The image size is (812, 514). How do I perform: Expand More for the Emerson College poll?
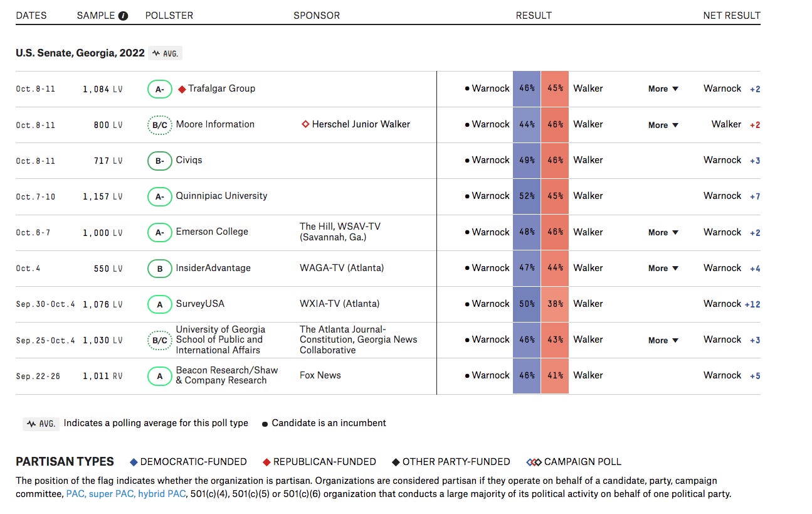click(663, 232)
